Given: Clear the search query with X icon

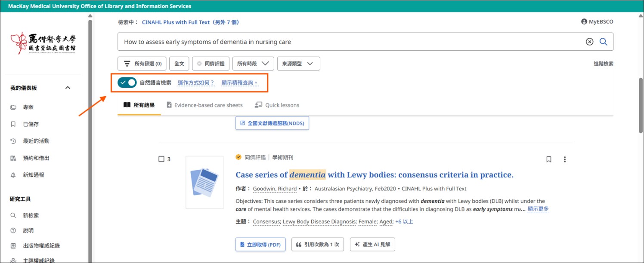Looking at the screenshot, I should click(x=589, y=42).
